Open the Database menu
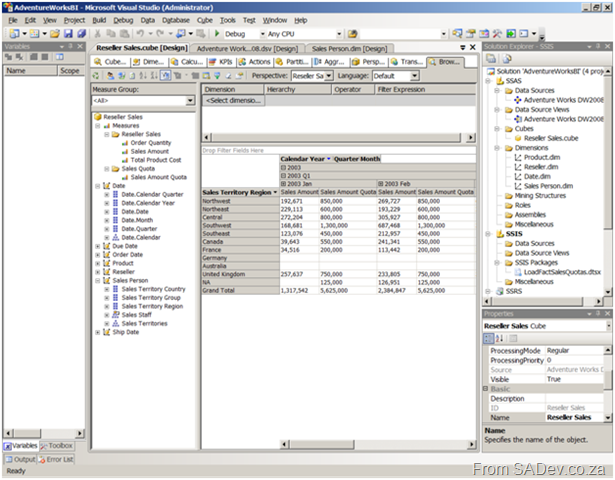 coord(176,20)
